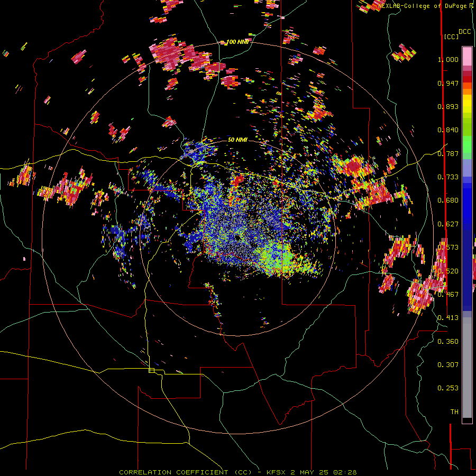The width and height of the screenshot is (476, 476).
Task: Click the [CC] legend header
Action: [x=452, y=36]
